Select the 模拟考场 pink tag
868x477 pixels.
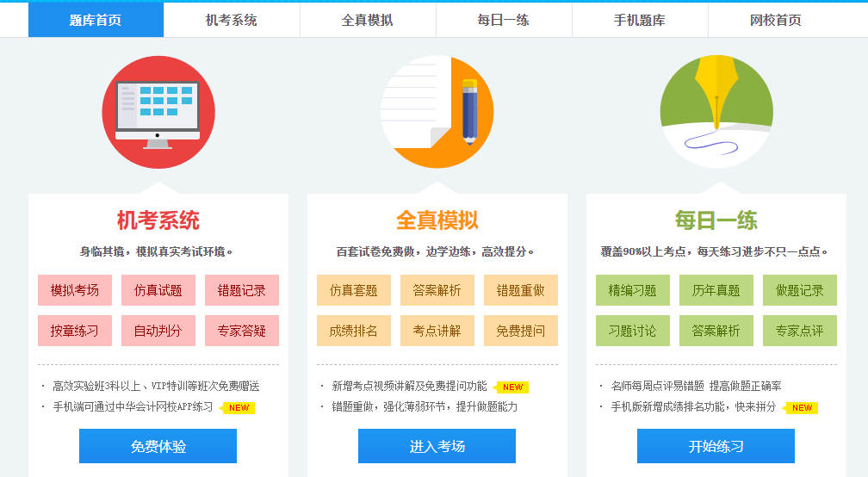75,290
